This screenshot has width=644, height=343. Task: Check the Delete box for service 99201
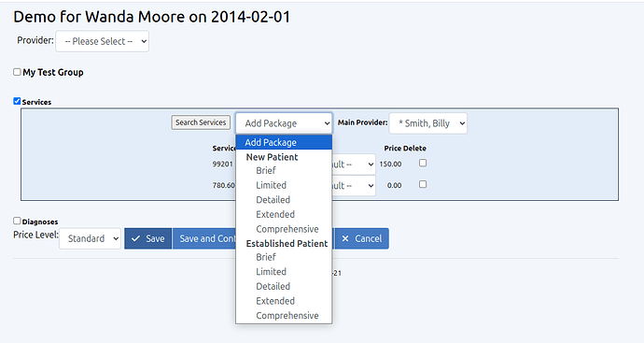click(423, 164)
